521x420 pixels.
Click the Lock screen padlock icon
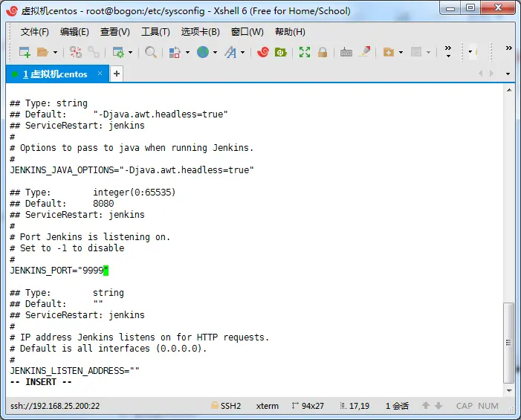323,52
